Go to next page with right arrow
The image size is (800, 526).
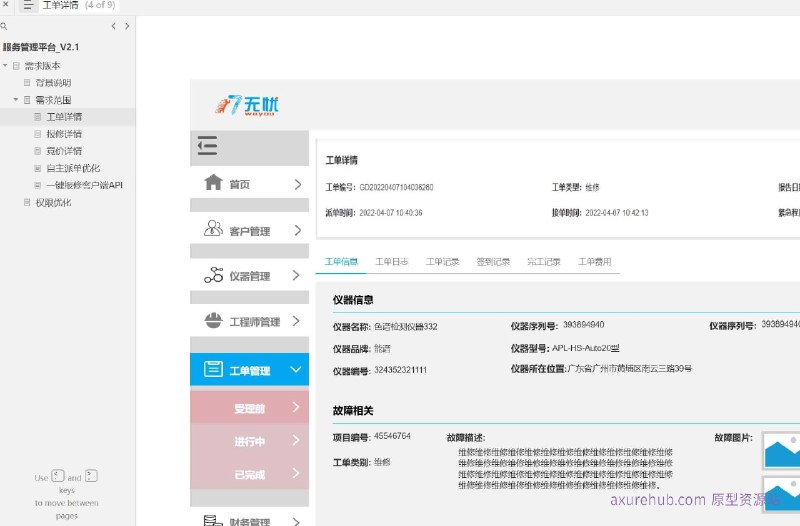[127, 26]
